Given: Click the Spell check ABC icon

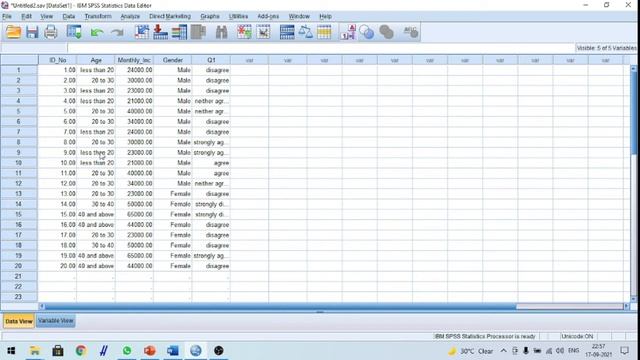Looking at the screenshot, I should 410,32.
